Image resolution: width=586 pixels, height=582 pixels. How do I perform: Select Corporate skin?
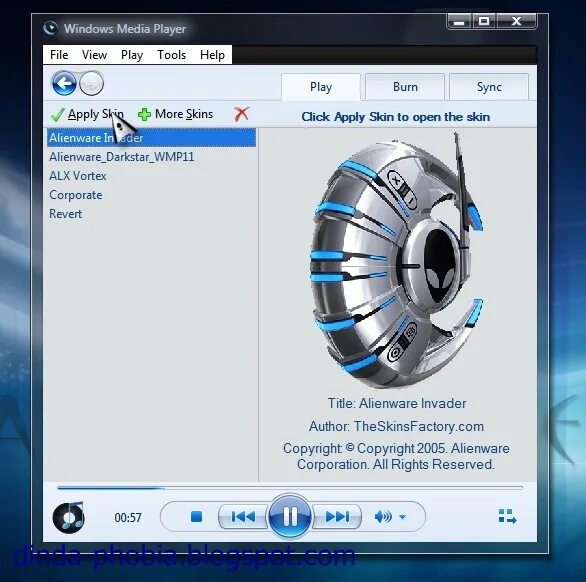[151, 195]
